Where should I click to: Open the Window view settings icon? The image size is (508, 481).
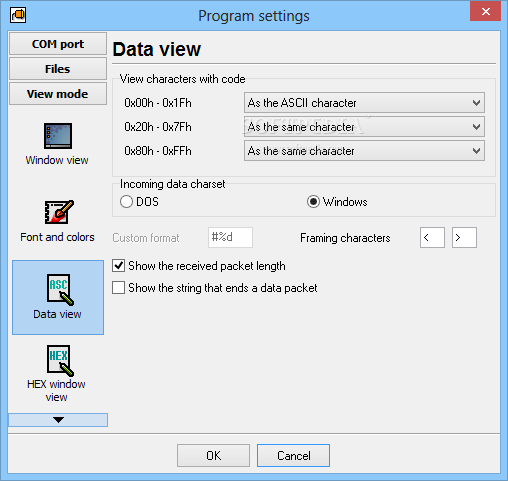click(58, 136)
